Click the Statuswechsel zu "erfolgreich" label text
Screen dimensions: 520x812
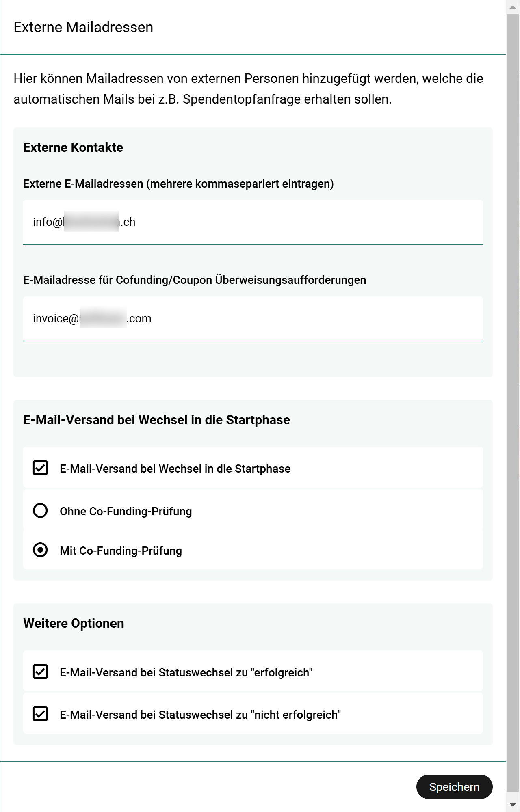coord(186,672)
